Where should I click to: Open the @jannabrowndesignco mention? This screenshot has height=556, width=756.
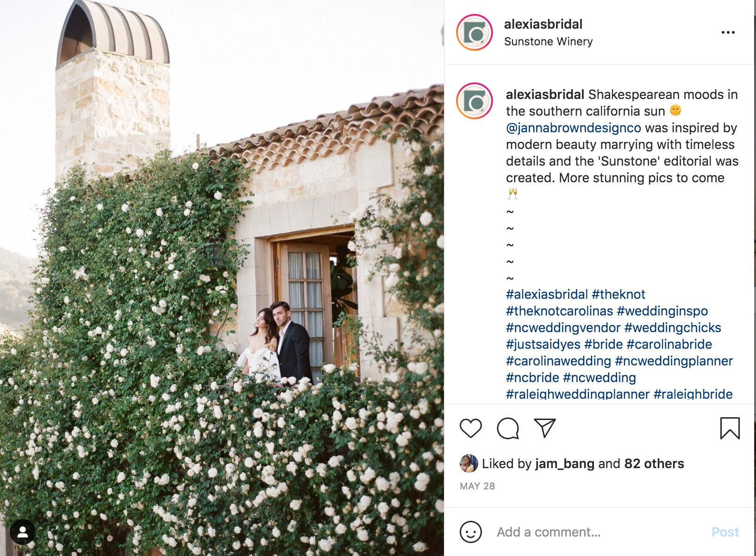tap(574, 128)
